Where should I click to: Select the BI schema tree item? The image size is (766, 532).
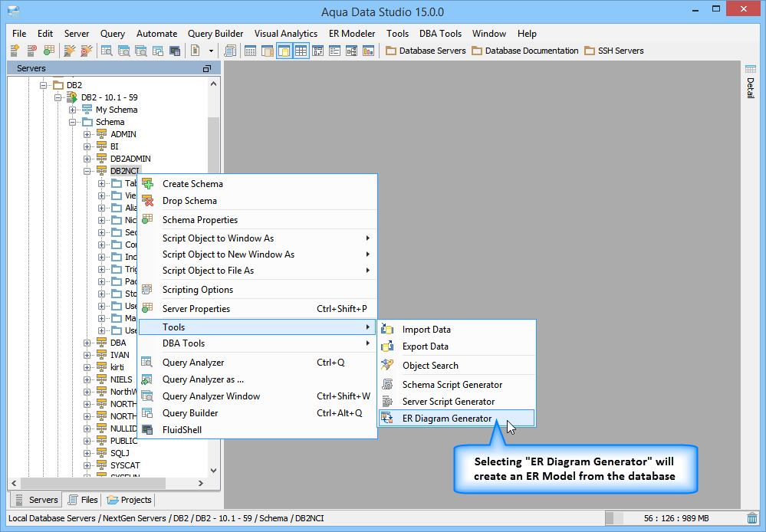click(x=114, y=146)
